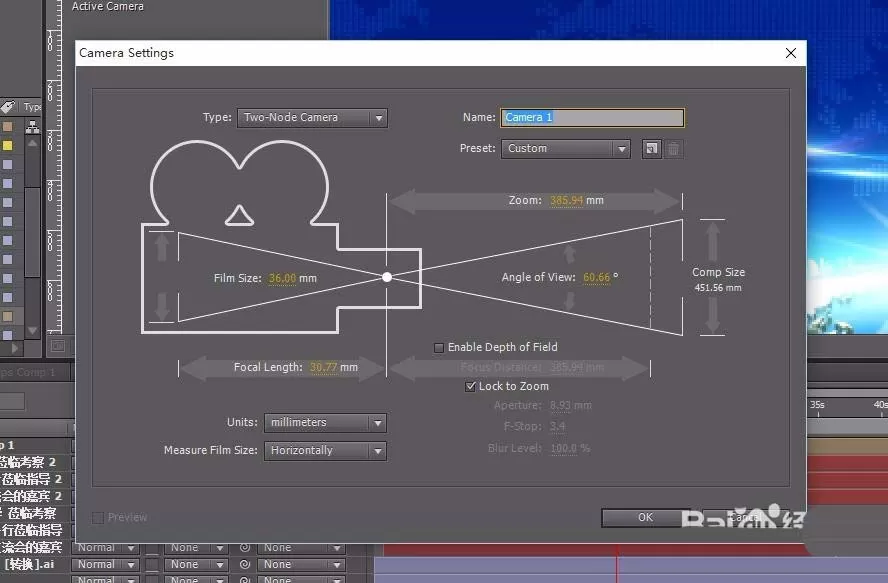
Task: Select layer 会的嘉宾 2 in timeline
Action: [x=31, y=496]
